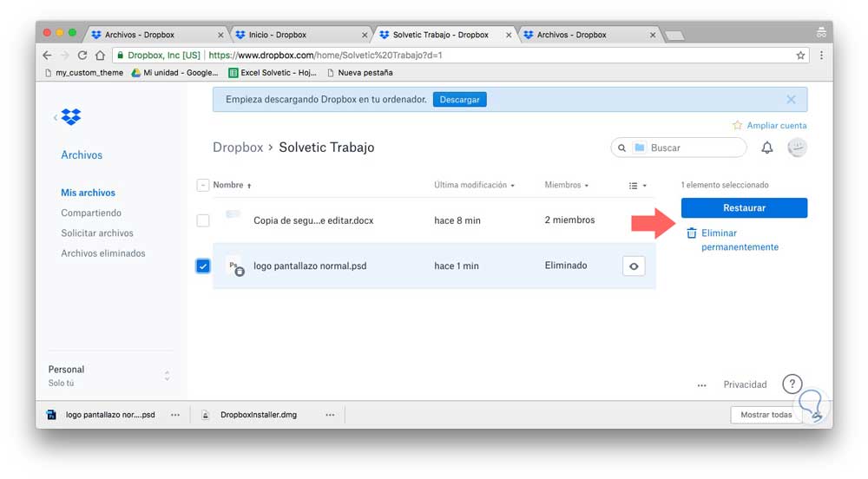Open the Nueva pestaña bookmark
868x479 pixels.
360,73
